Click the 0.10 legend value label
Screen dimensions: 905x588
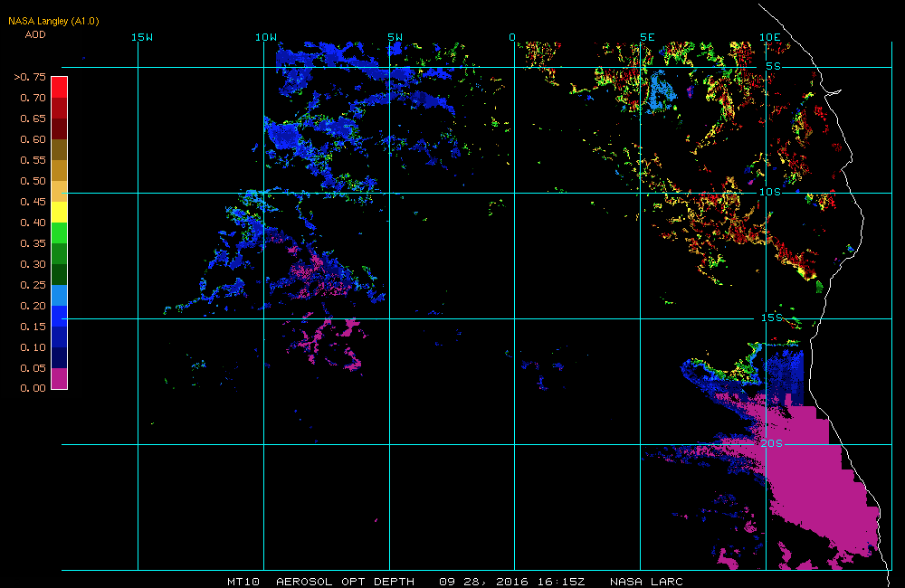33,346
